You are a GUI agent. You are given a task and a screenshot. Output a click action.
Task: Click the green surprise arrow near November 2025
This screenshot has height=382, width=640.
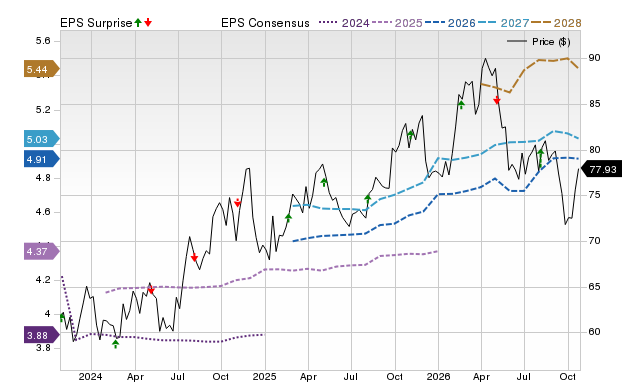coord(411,134)
